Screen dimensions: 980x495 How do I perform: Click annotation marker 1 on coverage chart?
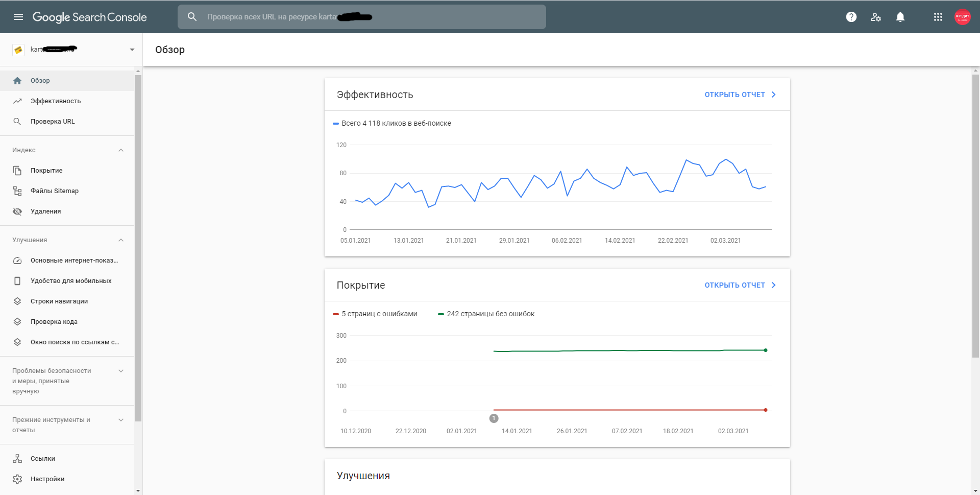pyautogui.click(x=494, y=418)
